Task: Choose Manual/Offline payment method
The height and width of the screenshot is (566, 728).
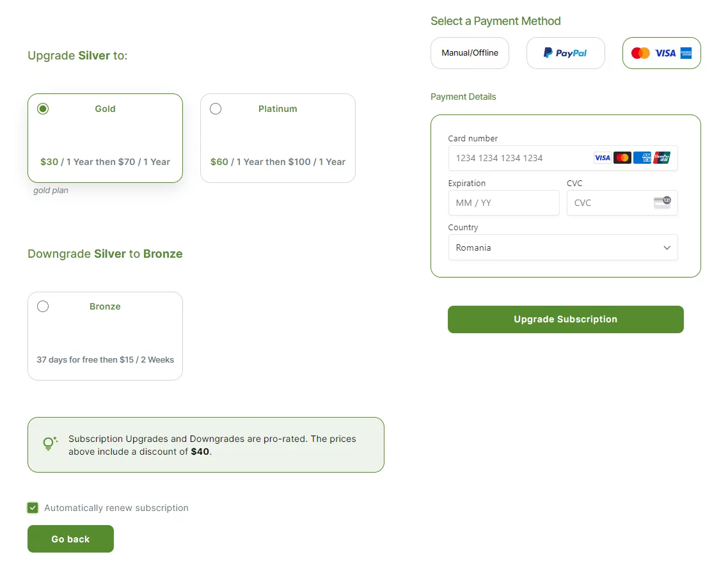Action: coord(470,53)
